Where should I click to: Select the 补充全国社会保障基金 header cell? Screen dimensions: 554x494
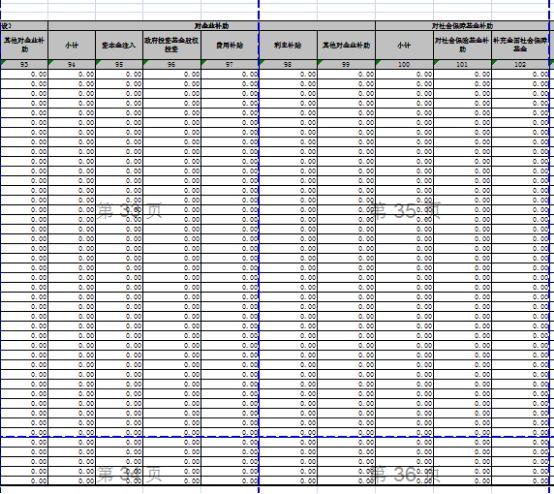point(520,45)
